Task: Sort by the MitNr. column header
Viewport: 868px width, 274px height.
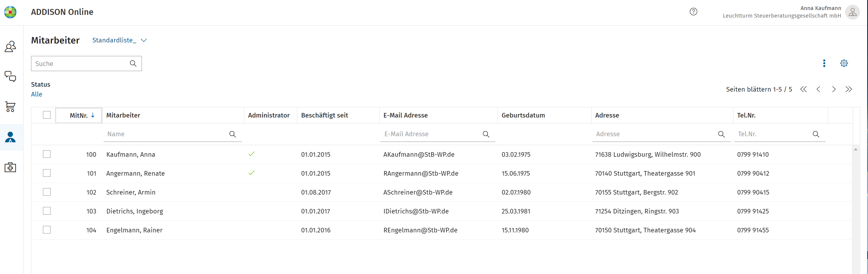Action: [79, 115]
